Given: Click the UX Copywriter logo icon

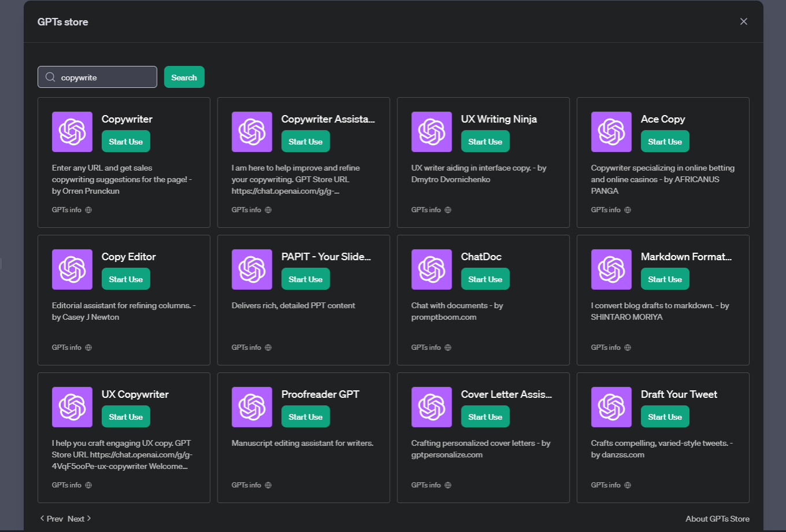Looking at the screenshot, I should click(72, 407).
